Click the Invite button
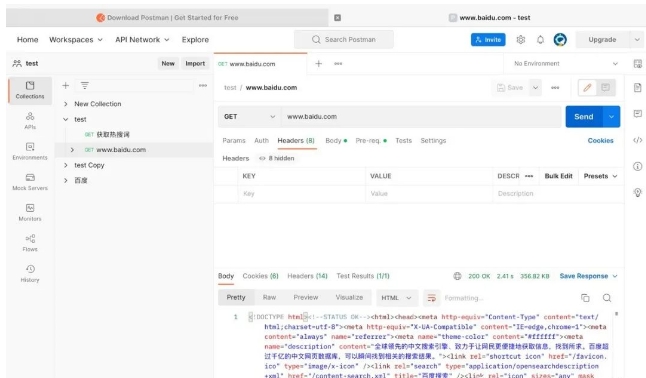646x378 pixels. (x=488, y=40)
